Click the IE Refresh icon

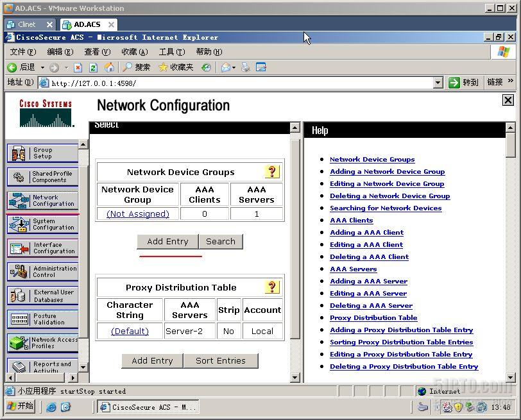coord(94,68)
